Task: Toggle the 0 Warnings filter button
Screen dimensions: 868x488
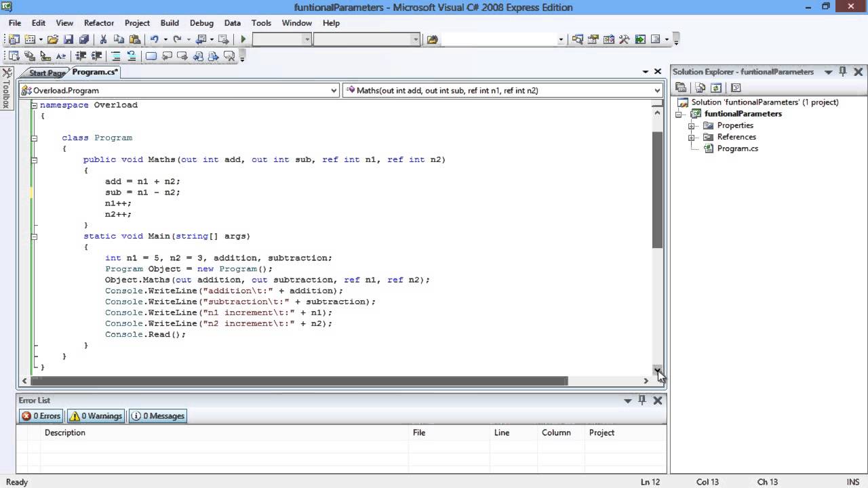Action: point(95,416)
